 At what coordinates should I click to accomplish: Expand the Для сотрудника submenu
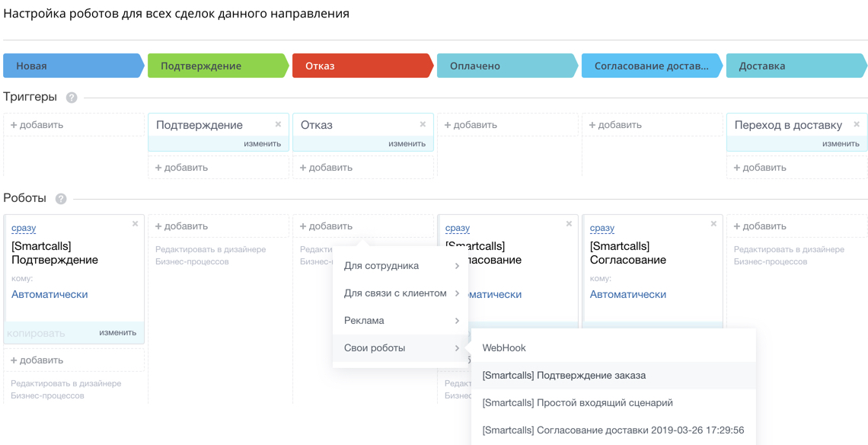(400, 266)
